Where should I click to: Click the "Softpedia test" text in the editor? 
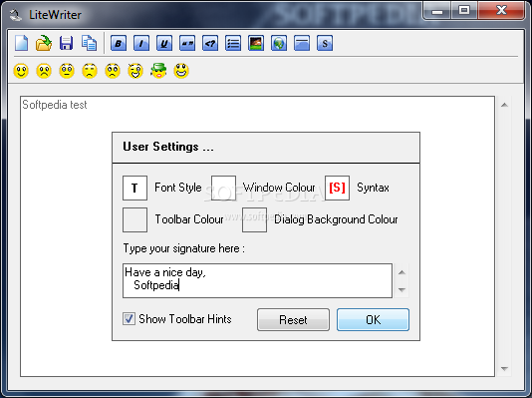55,105
